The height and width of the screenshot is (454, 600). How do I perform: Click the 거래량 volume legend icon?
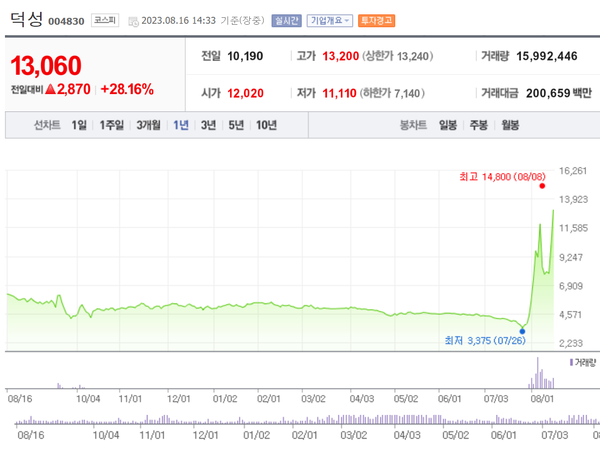[x=570, y=361]
